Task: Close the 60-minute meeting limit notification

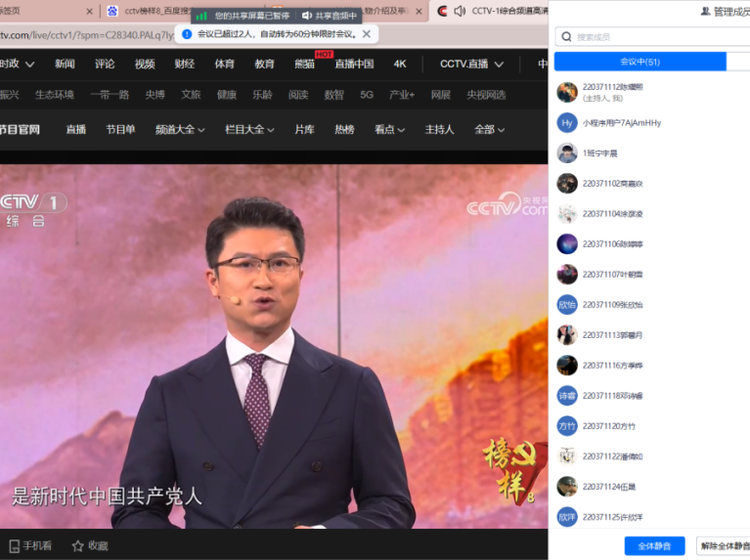Action: click(367, 33)
